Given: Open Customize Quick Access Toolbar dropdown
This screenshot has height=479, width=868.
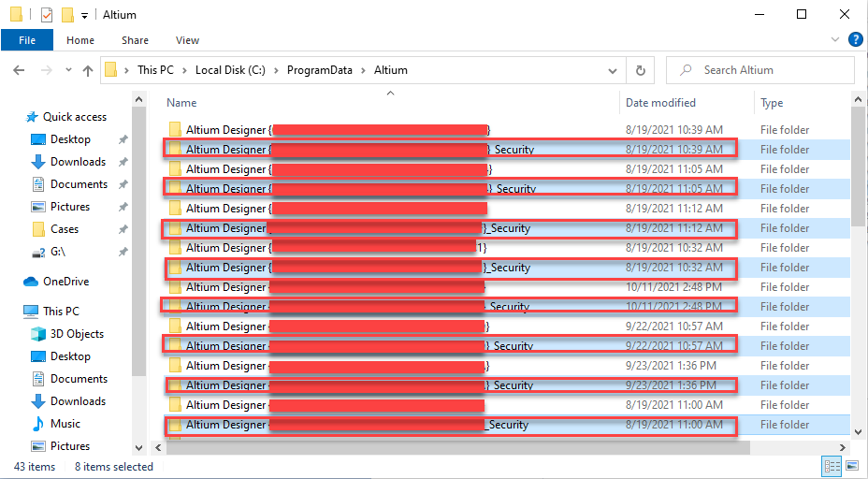Looking at the screenshot, I should point(85,16).
